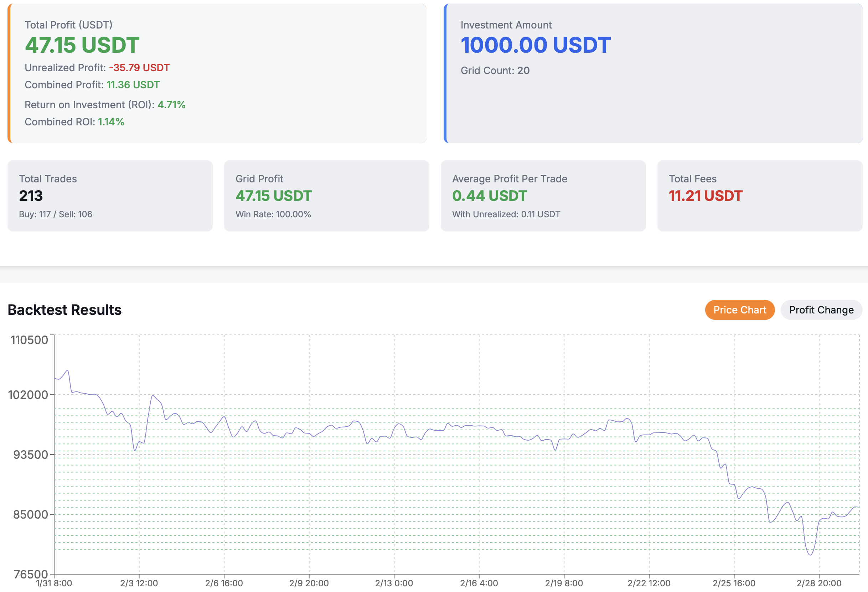
Task: Click the 2/19 8:00 x-axis label
Action: pyautogui.click(x=564, y=583)
